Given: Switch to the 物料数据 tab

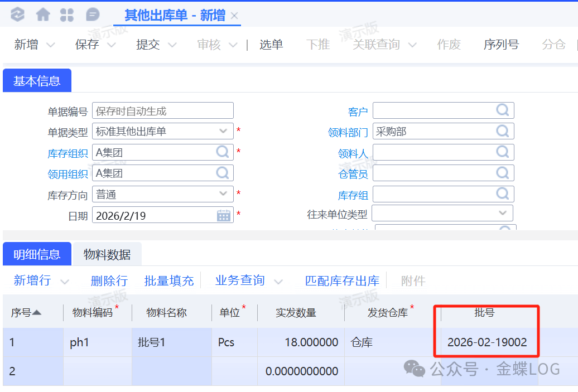Looking at the screenshot, I should (x=107, y=255).
